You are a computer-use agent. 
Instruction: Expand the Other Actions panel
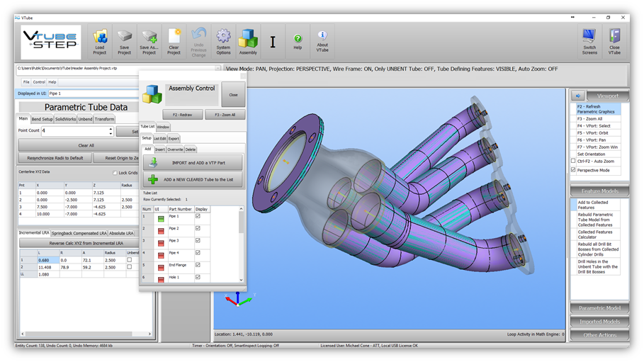[599, 335]
